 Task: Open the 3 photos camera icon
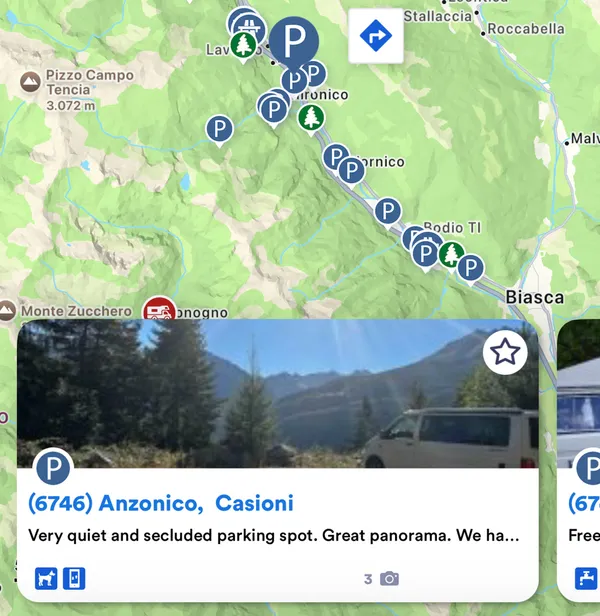coord(389,579)
